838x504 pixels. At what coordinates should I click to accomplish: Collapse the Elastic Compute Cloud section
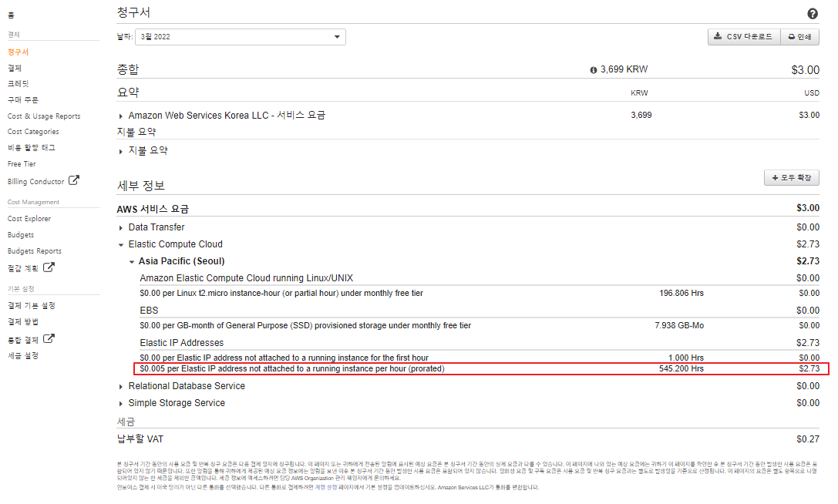pos(121,245)
